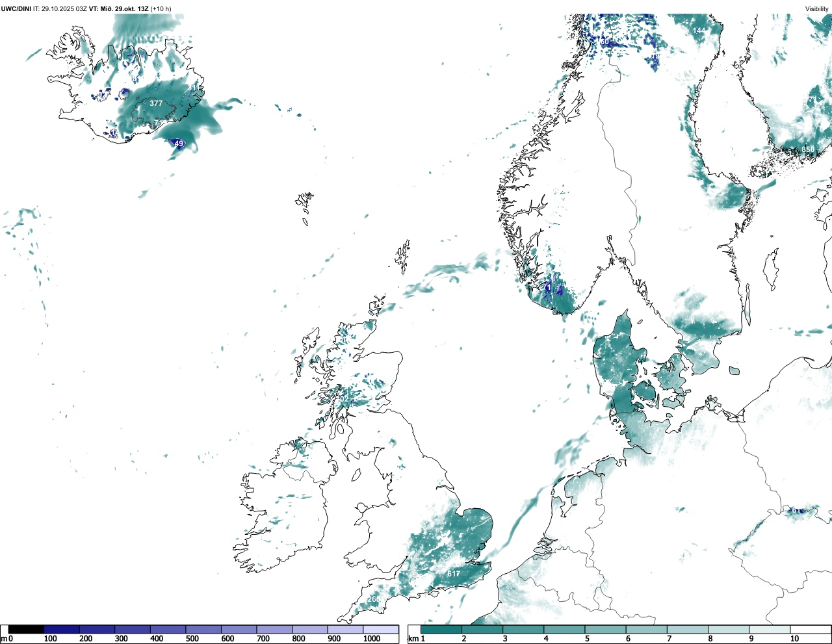Click the 311 value in east Iceland

195,88
